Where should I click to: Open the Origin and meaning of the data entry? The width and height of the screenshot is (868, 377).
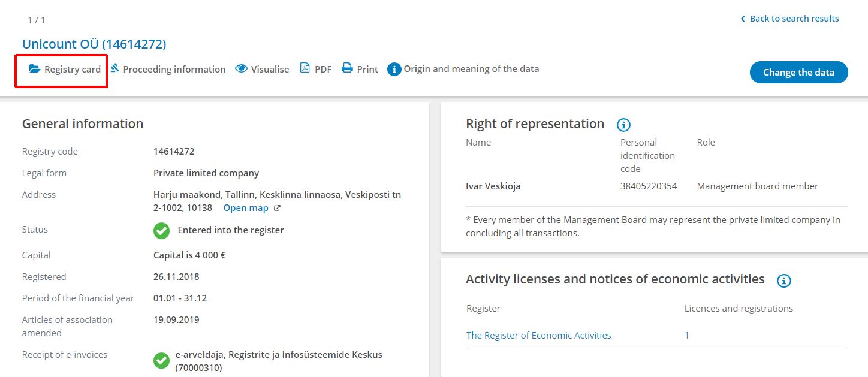click(472, 68)
